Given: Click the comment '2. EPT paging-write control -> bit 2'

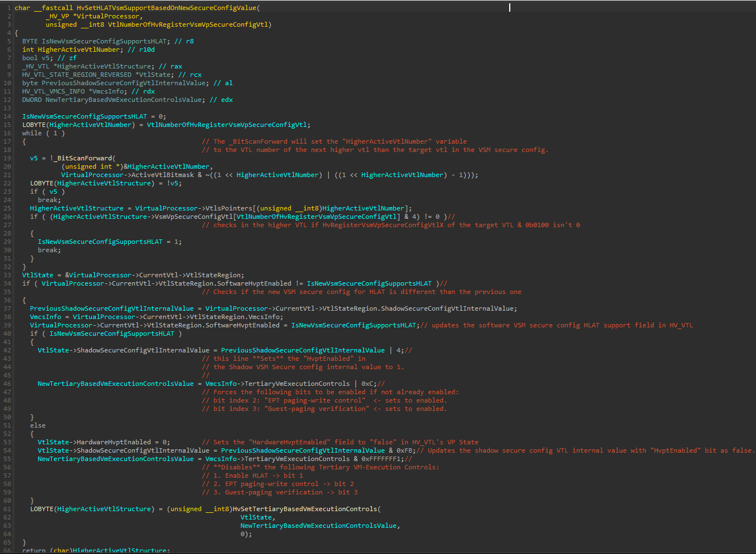Looking at the screenshot, I should (277, 484).
